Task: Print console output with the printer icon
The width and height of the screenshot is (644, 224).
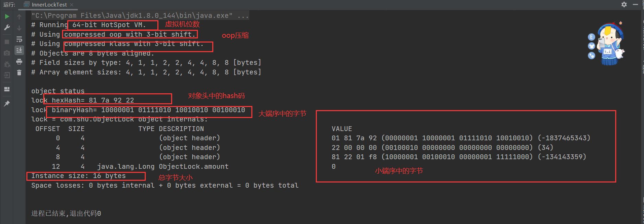Action: pos(19,62)
